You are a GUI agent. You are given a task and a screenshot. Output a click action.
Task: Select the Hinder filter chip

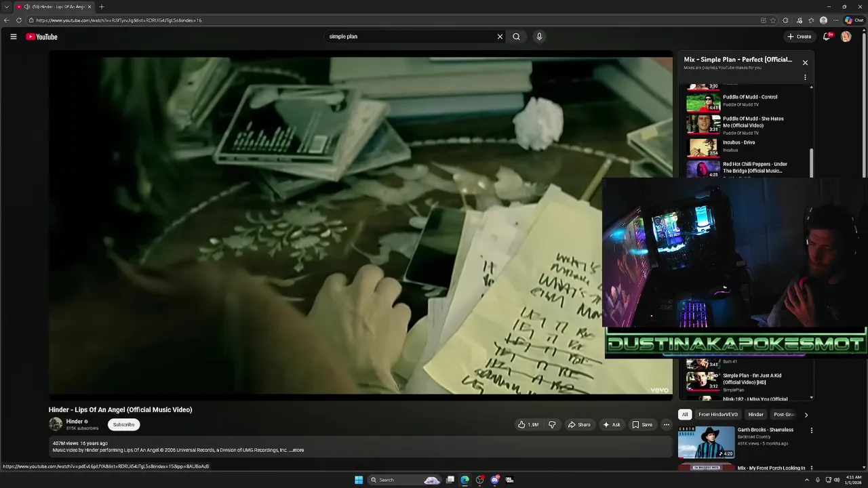[x=755, y=414]
